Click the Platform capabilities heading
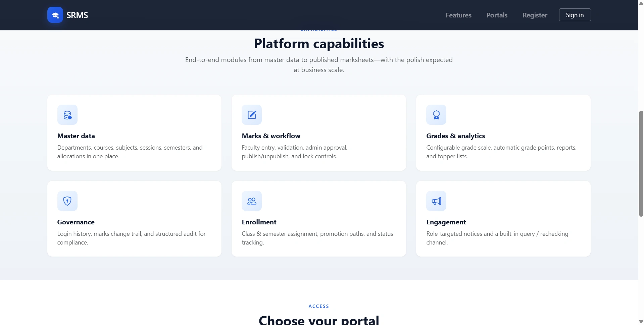 (319, 44)
